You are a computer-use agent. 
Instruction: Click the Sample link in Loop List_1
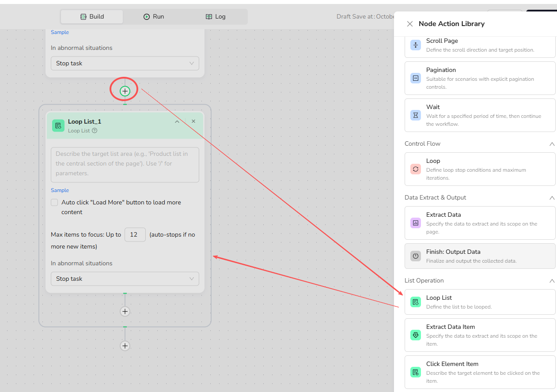60,190
